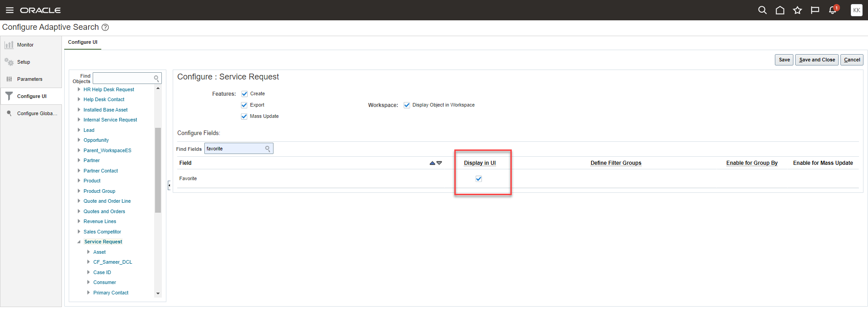Sort the Field column descending
The image size is (868, 317).
click(439, 163)
